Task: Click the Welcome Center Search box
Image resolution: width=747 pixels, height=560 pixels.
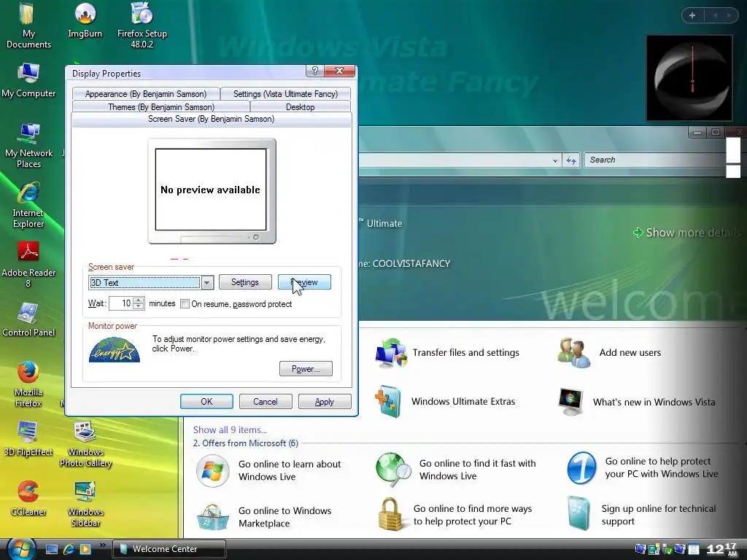Action: (x=655, y=160)
